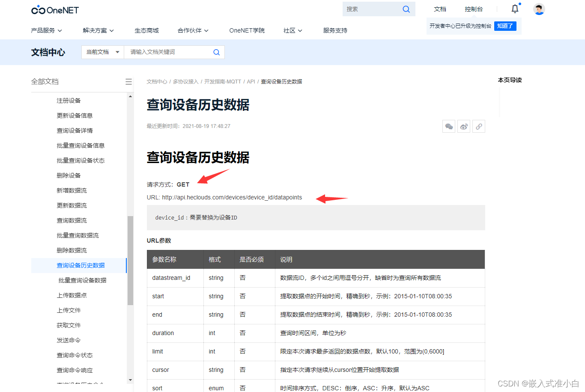The width and height of the screenshot is (585, 392).
Task: Copy the page URL using the link icon
Action: click(479, 126)
